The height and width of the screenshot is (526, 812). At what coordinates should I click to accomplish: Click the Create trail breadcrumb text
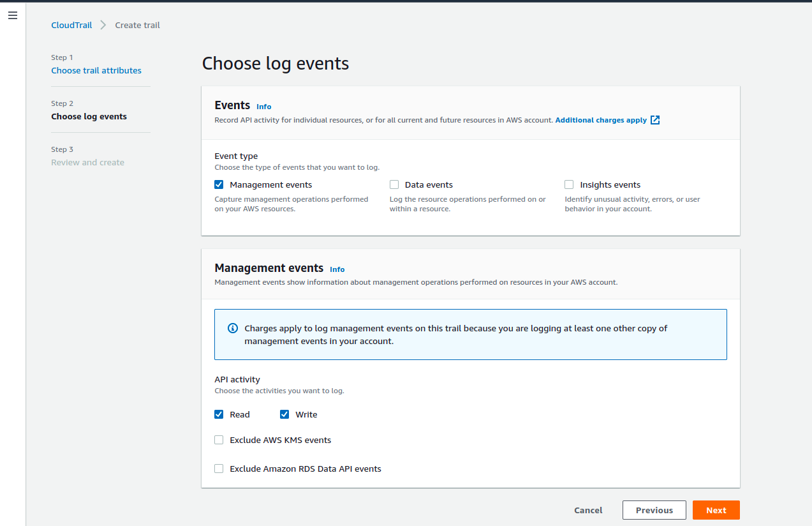tap(137, 25)
